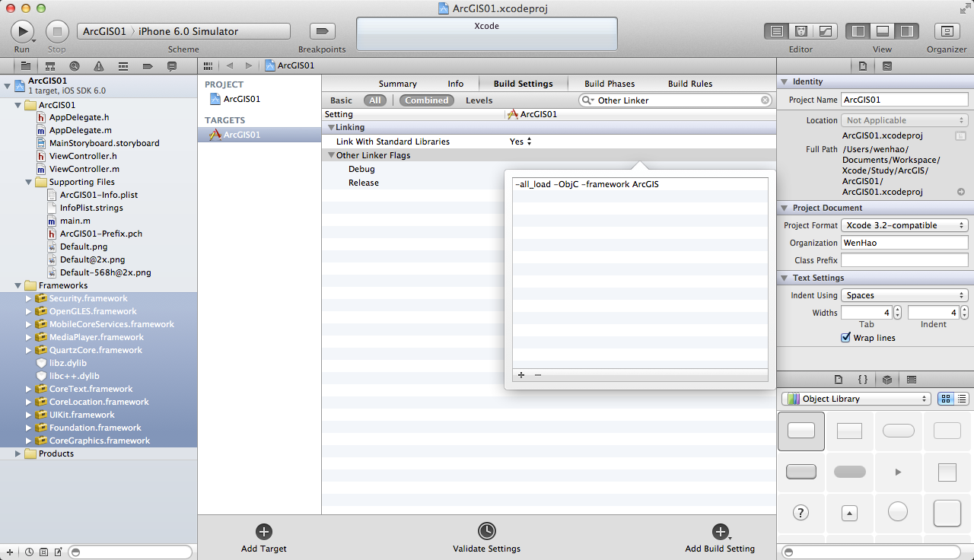Add linker flag with plus button
This screenshot has height=560, width=974.
[x=521, y=375]
